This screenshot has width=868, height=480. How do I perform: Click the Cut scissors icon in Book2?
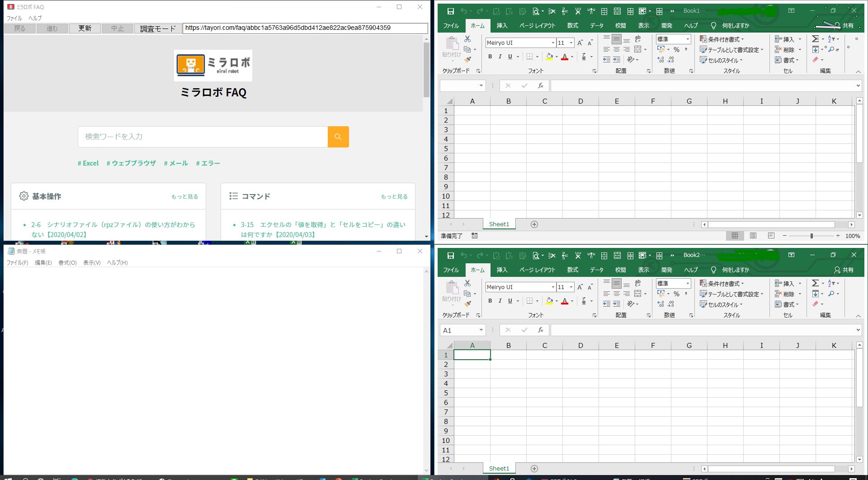tap(467, 283)
